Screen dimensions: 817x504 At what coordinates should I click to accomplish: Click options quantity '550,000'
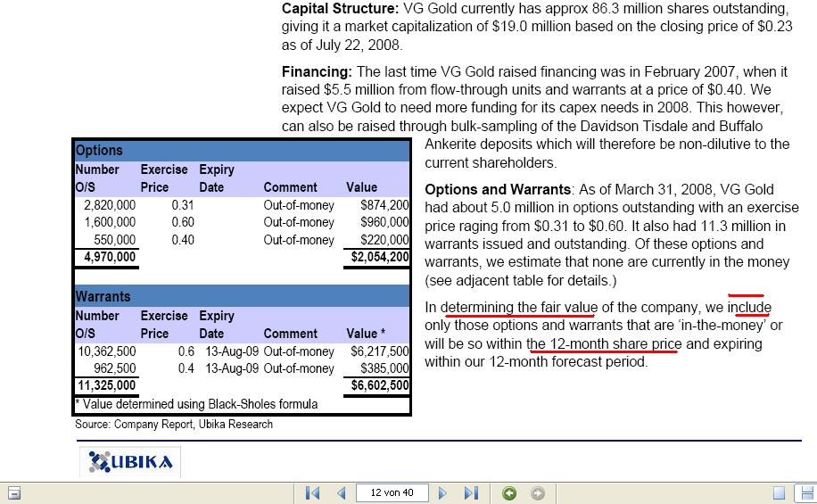click(115, 240)
